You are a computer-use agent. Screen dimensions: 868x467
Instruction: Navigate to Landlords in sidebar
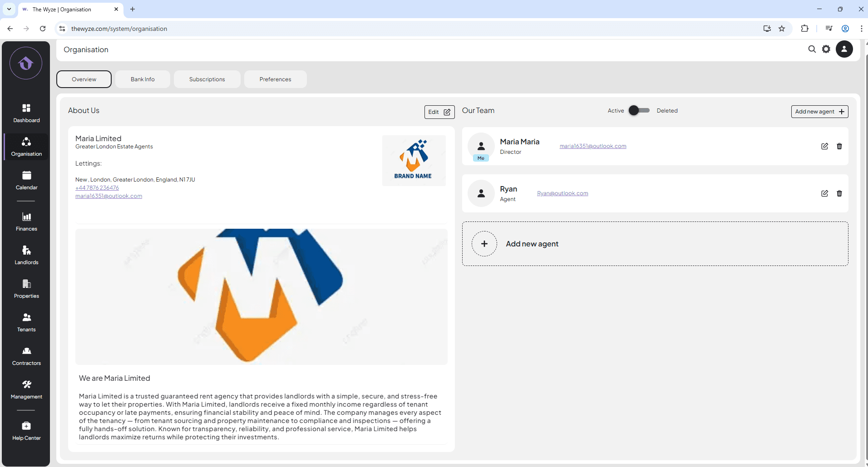(x=26, y=255)
